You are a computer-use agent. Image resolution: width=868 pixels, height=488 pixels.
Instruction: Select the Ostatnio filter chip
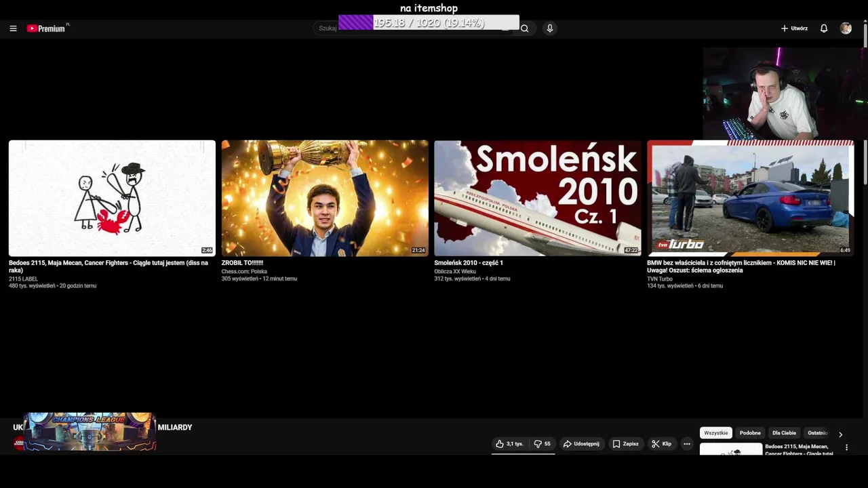coord(818,433)
